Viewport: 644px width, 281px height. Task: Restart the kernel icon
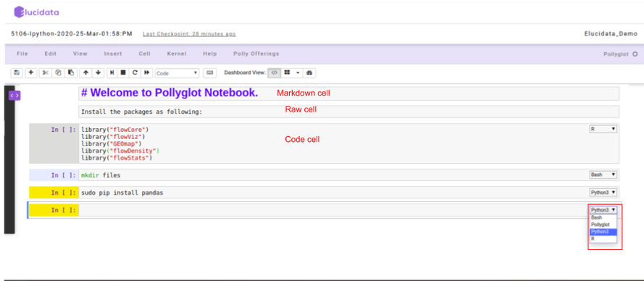point(134,72)
